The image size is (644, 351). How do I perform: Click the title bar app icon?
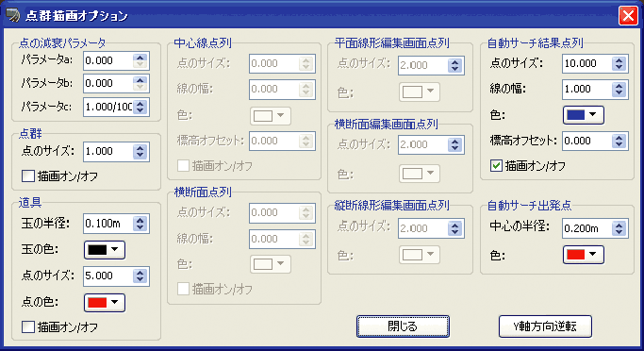pyautogui.click(x=13, y=16)
